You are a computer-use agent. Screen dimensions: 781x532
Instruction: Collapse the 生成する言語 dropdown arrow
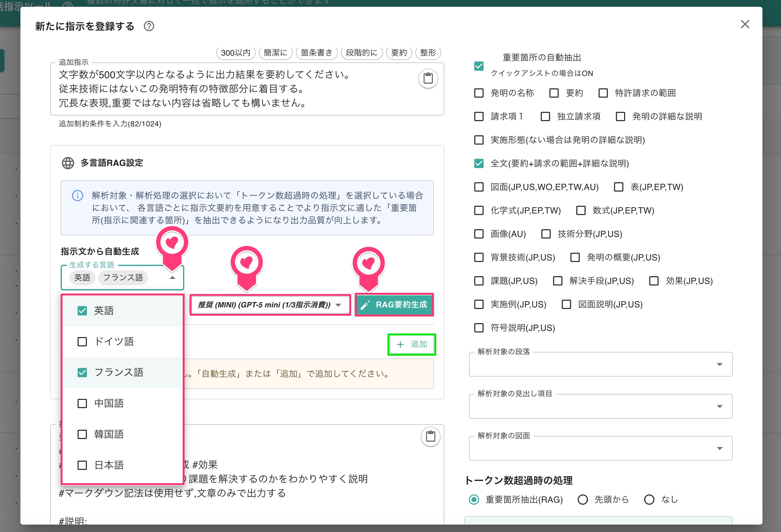[x=173, y=278]
